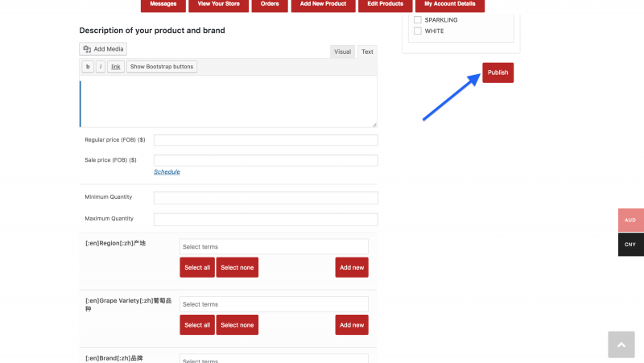Viewport: 644px width, 363px height.
Task: Click the red Publish button
Action: (497, 72)
